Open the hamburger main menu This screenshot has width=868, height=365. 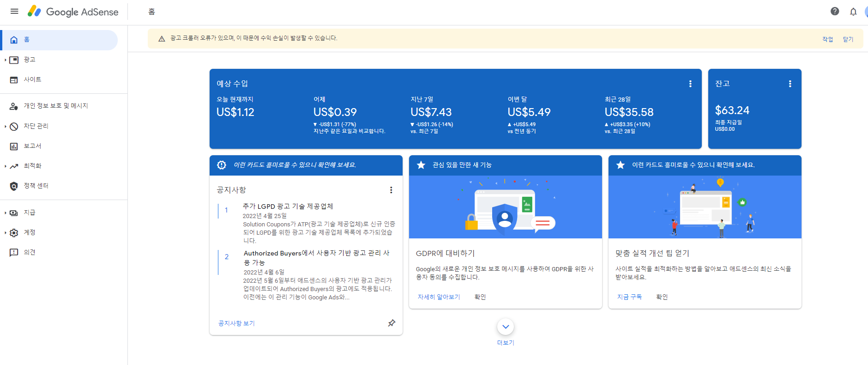[14, 12]
